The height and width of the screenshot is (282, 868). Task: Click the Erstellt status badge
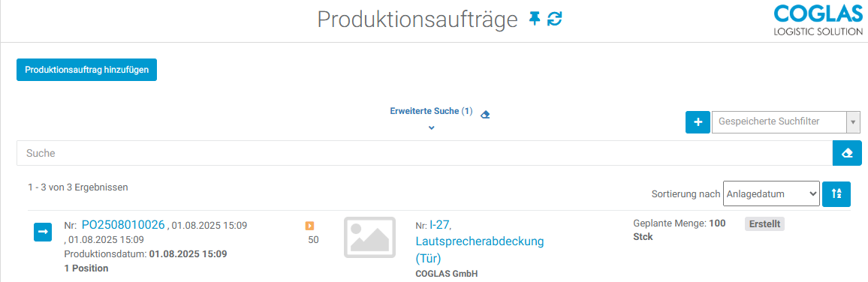[765, 224]
